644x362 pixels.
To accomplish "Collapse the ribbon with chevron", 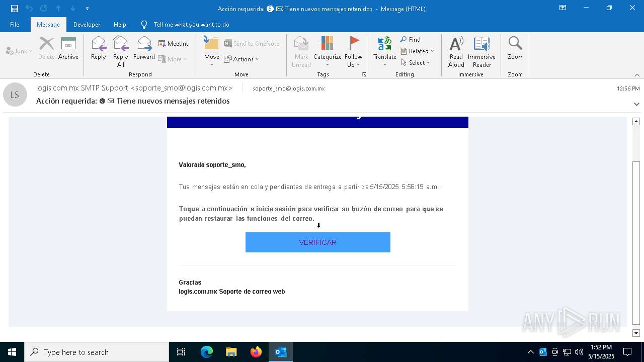I will tap(637, 75).
